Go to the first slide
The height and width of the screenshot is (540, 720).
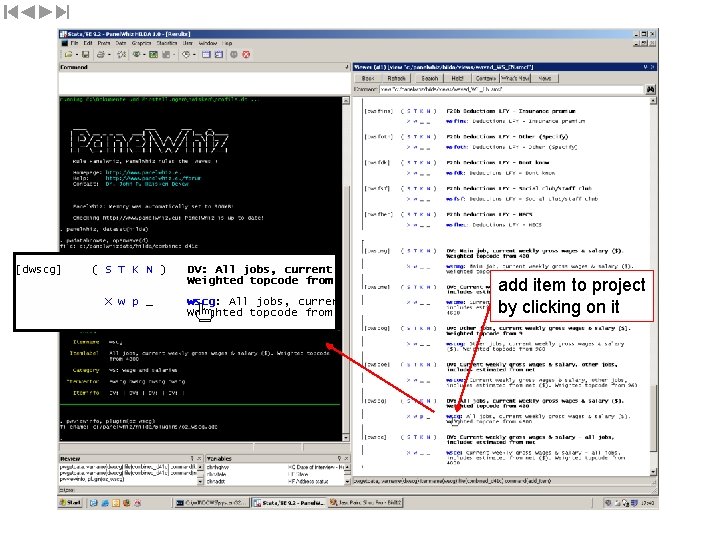[11, 12]
